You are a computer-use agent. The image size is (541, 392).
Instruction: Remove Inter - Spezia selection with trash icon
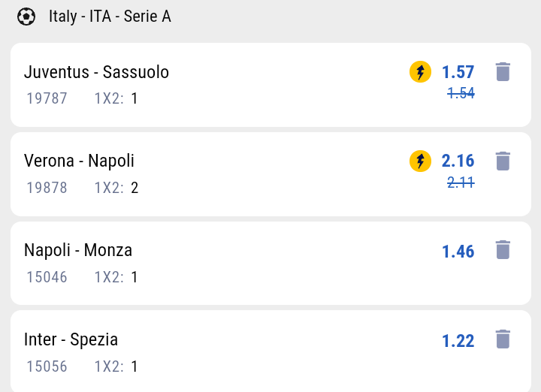(503, 339)
